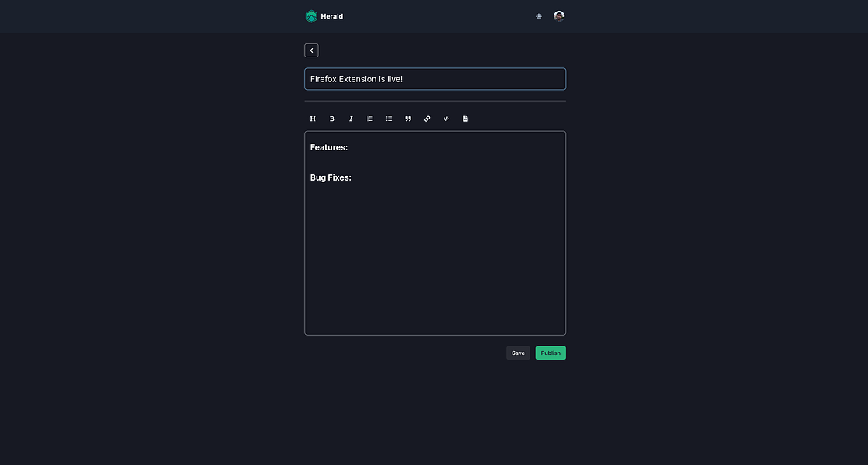868x465 pixels.
Task: Insert a numbered list
Action: [x=370, y=119]
